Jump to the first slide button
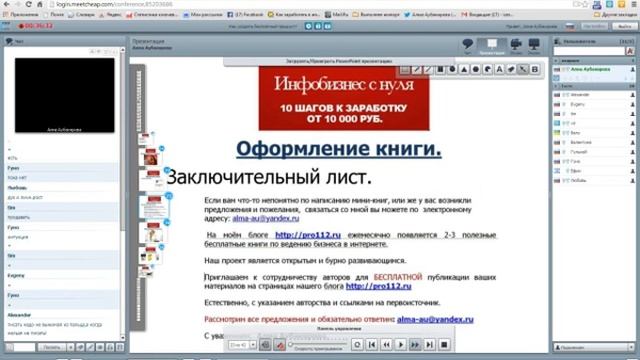This screenshot has width=640, height=360. click(x=372, y=345)
